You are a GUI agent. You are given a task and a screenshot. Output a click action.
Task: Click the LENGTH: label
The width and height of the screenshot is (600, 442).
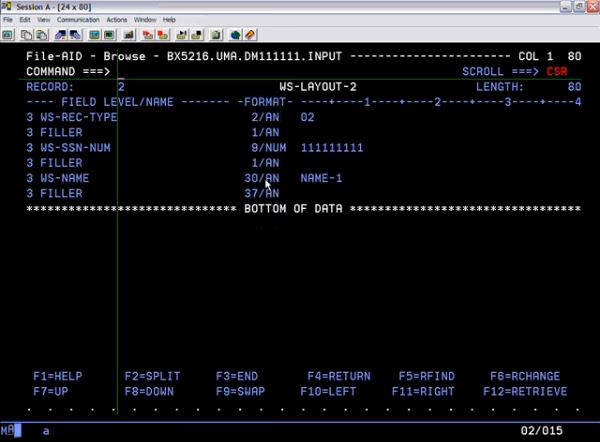pos(499,87)
